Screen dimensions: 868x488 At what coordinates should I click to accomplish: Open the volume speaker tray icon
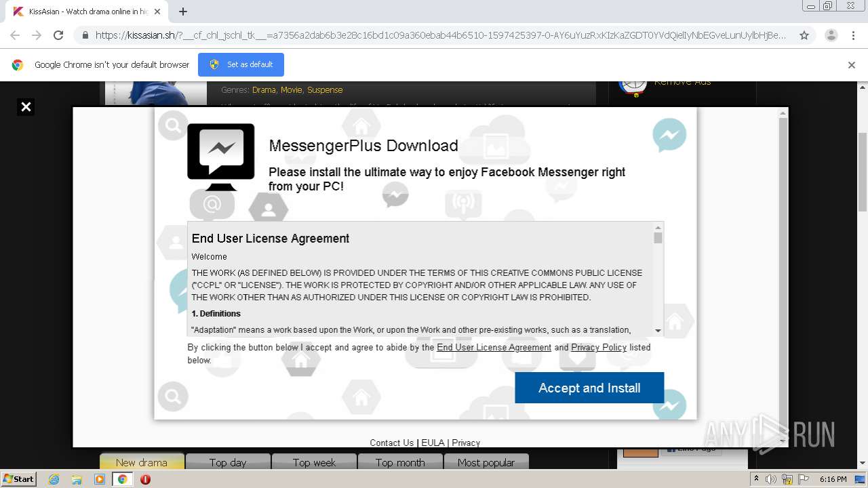click(x=771, y=479)
